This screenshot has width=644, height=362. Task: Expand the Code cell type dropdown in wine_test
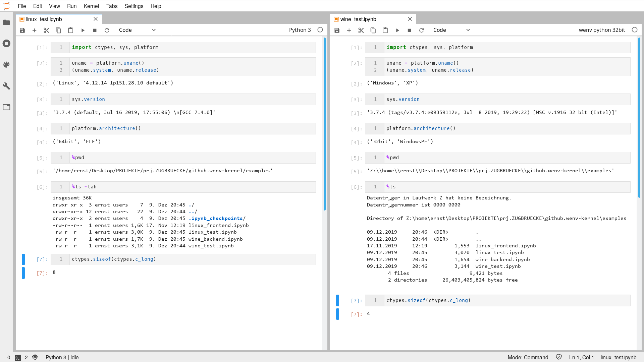click(x=451, y=30)
